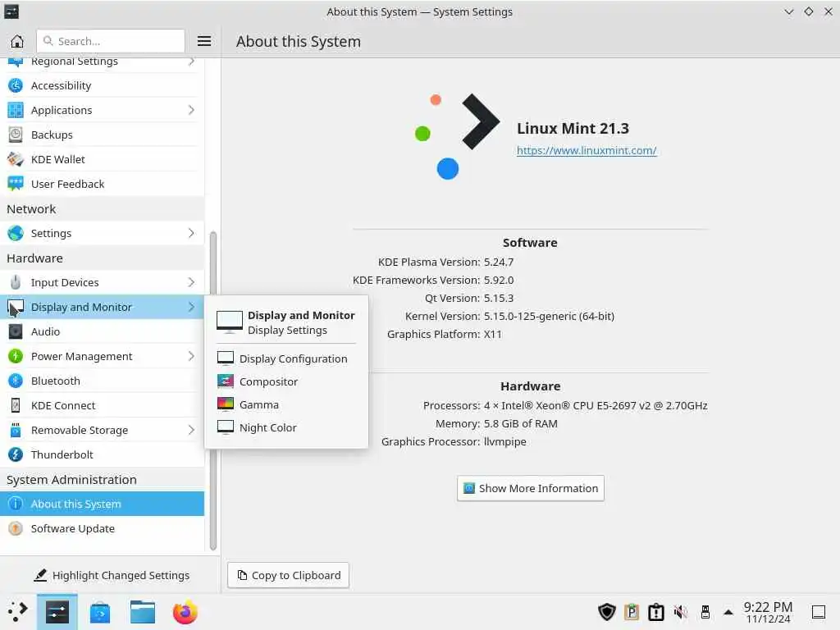The image size is (840, 630).
Task: Click the sidebar vertical scrollbar
Action: click(212, 391)
